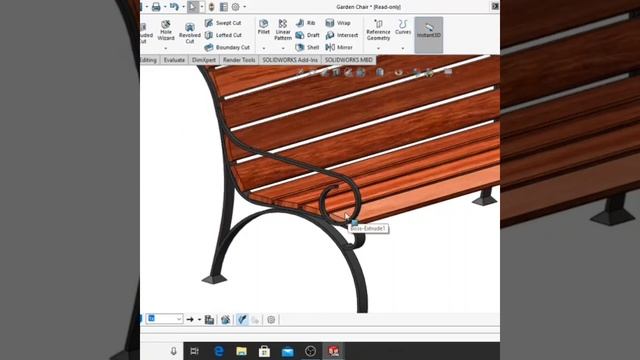Expand the Fillet dropdown arrow
The width and height of the screenshot is (640, 360).
click(x=264, y=48)
